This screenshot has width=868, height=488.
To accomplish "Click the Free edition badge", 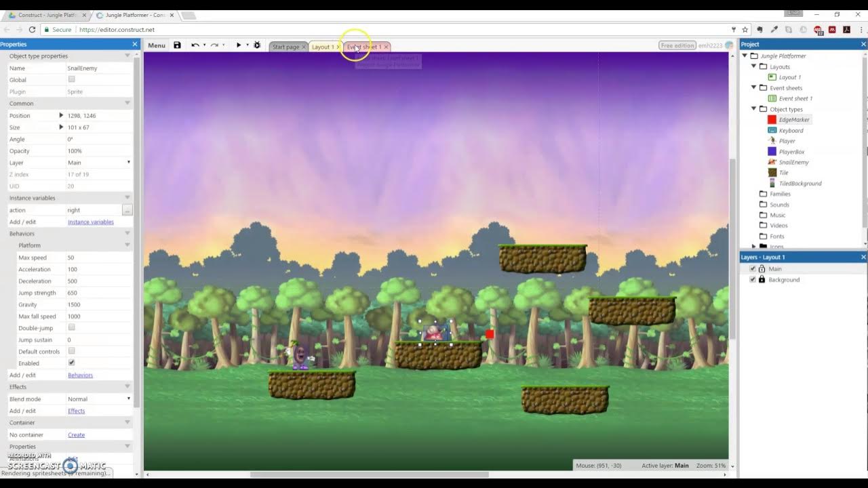I will coord(677,45).
